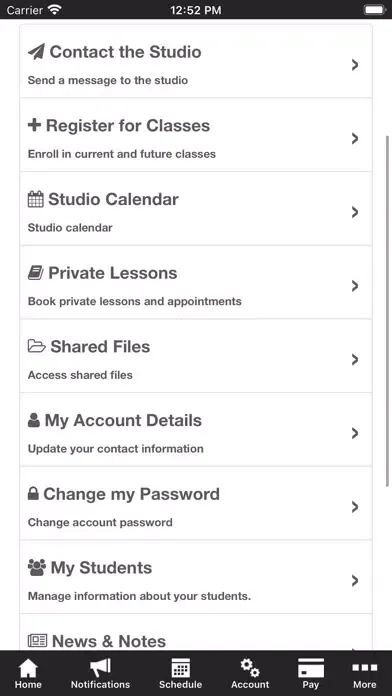Tap the calendar icon beside Studio Calendar
The height and width of the screenshot is (696, 392).
pyautogui.click(x=36, y=199)
